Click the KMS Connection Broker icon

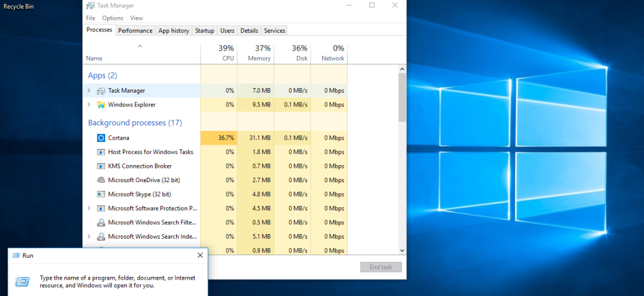click(x=101, y=166)
